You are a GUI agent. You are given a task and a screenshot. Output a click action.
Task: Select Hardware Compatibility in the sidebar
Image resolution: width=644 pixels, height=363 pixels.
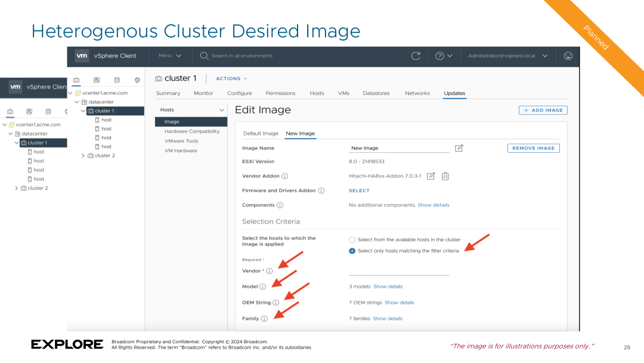(192, 131)
